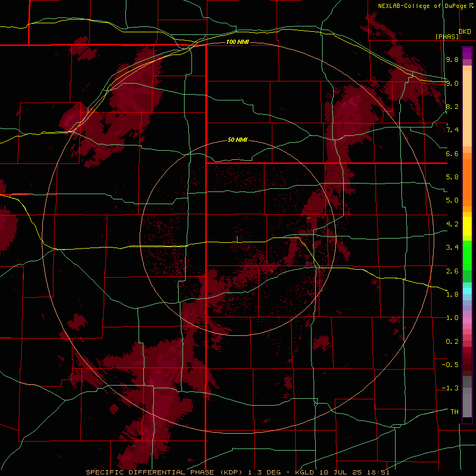Click the 10 JUL 25 date in the caption
This screenshot has width=476, height=476.
(x=340, y=472)
